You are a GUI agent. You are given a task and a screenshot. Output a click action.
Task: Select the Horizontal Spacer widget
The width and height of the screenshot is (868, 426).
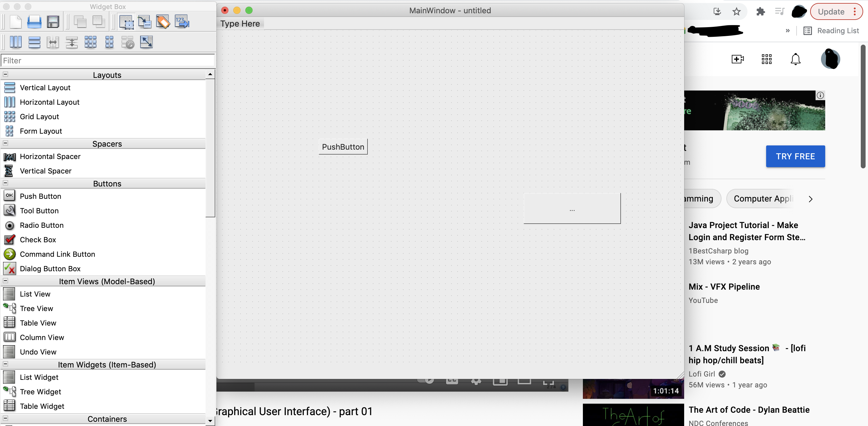click(x=50, y=156)
